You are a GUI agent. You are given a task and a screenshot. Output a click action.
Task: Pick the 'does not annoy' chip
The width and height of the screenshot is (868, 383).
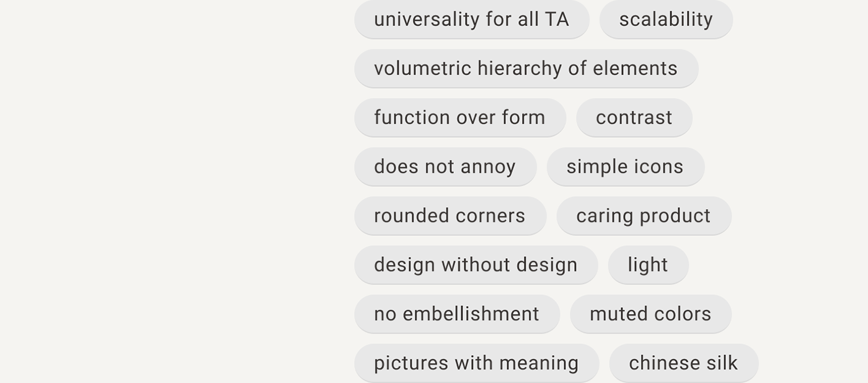(445, 166)
